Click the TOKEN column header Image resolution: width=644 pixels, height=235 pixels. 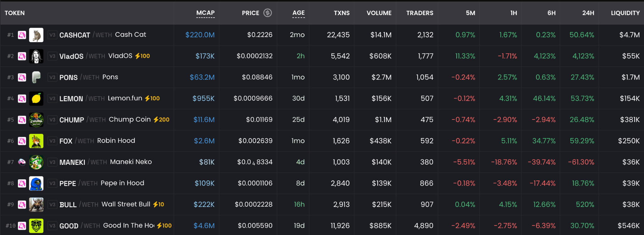(x=14, y=13)
